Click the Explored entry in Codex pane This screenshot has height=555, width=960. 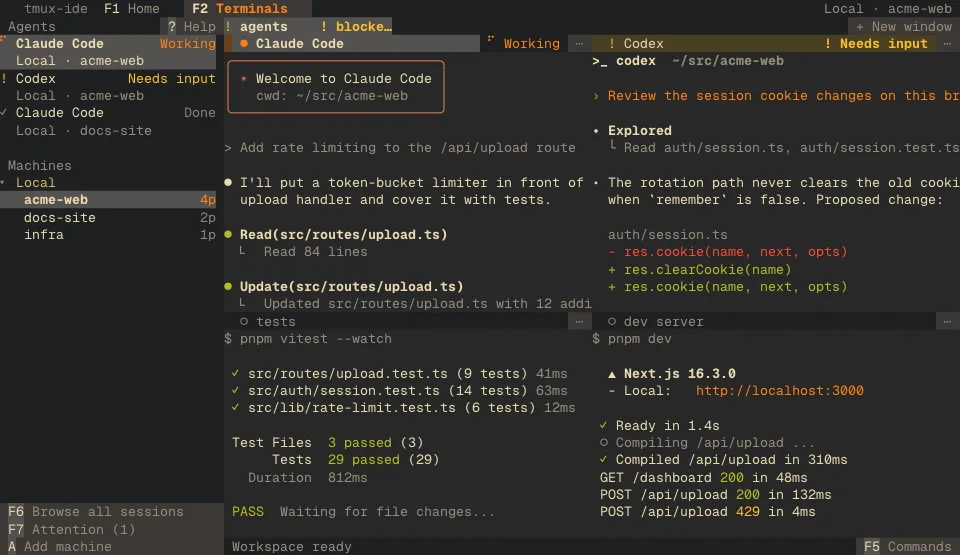pyautogui.click(x=640, y=130)
